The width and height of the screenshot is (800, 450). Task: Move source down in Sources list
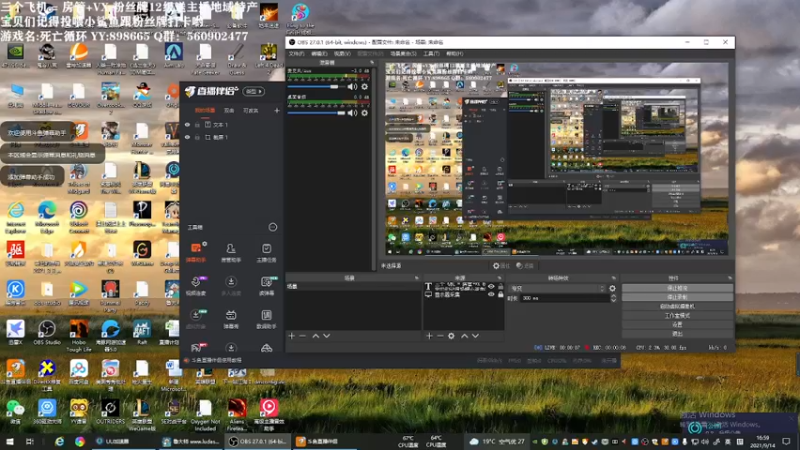475,336
